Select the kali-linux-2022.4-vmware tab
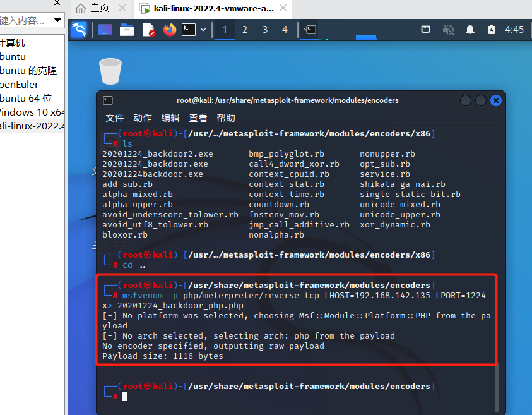This screenshot has height=415, width=532. tap(213, 8)
